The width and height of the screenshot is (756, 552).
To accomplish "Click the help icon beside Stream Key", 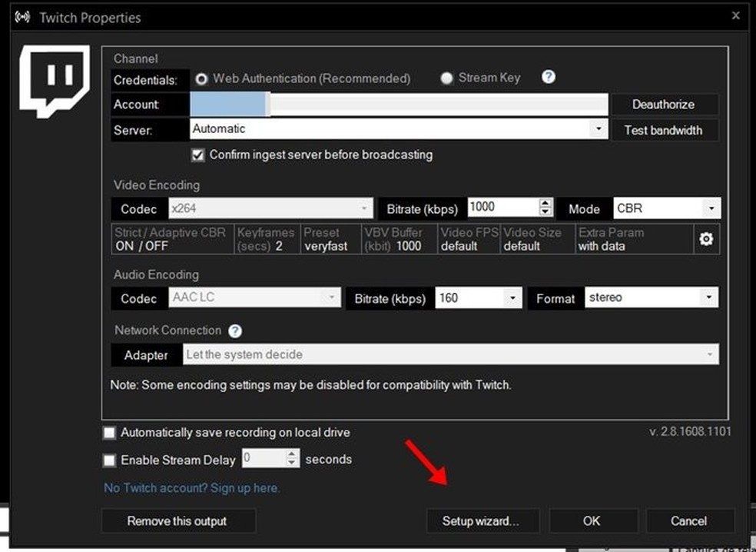I will click(x=548, y=77).
